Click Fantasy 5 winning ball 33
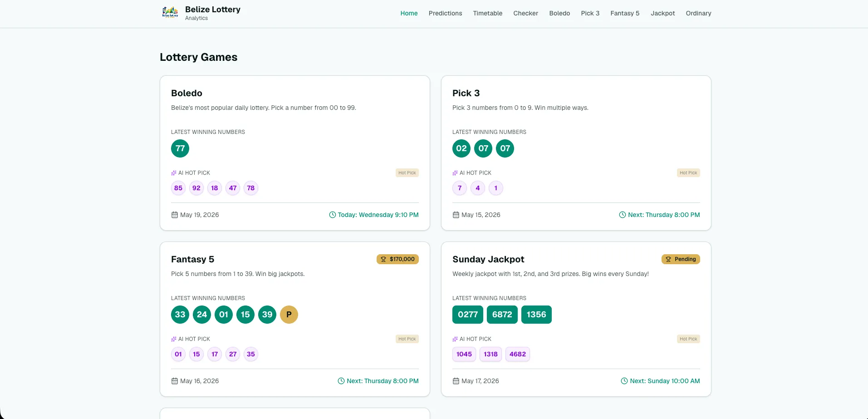 (180, 315)
